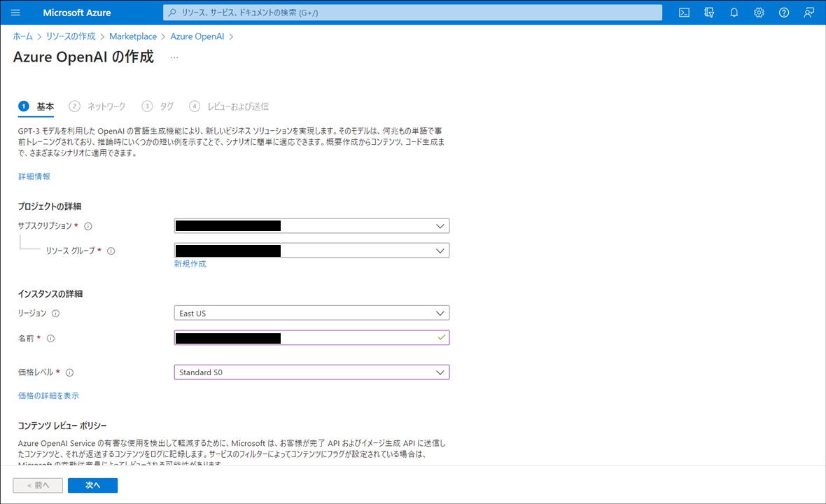Screen dimensions: 826x504
Task: Expand the リソース グループ dropdown
Action: click(x=312, y=251)
